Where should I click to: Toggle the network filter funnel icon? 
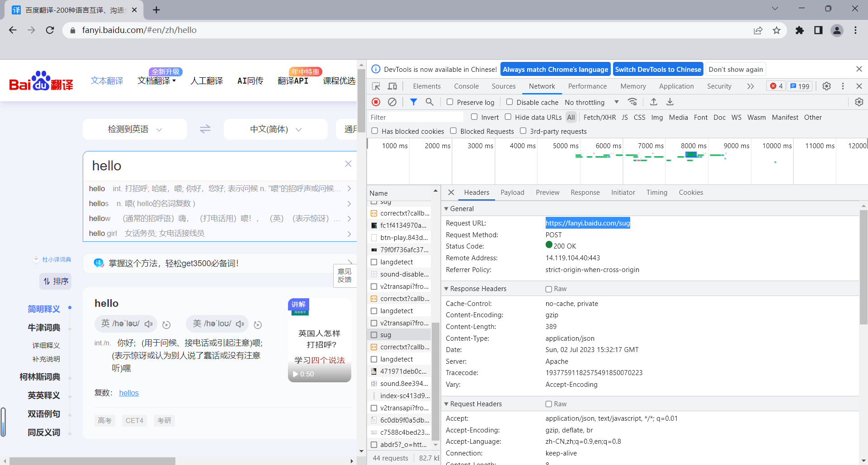click(413, 102)
